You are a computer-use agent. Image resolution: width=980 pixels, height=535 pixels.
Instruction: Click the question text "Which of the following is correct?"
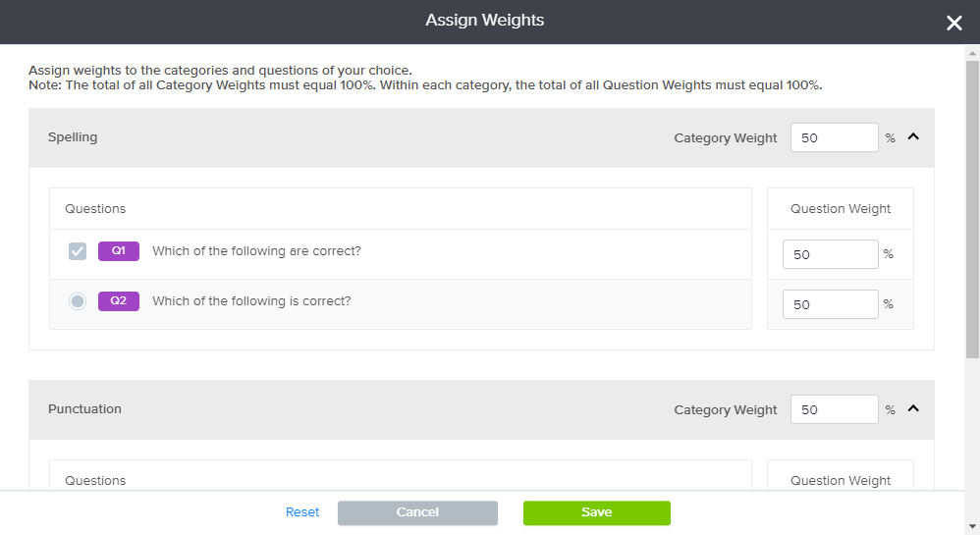click(x=251, y=301)
